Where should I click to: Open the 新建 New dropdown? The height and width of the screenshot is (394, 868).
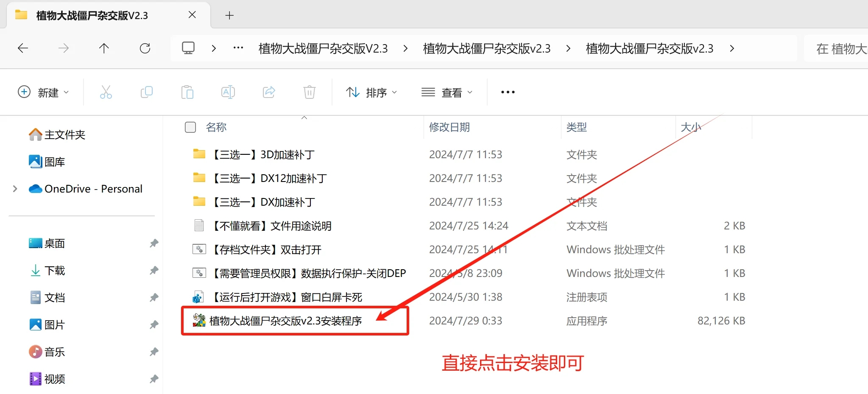coord(43,92)
